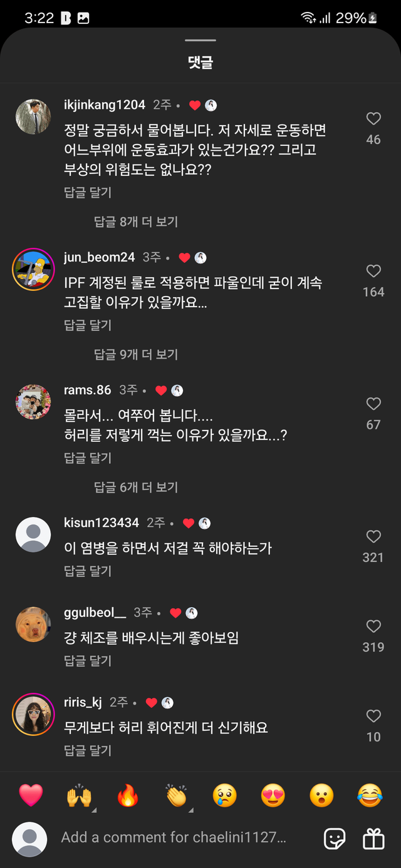Insert the heart-eyes emoji
The width and height of the screenshot is (401, 868).
click(273, 795)
